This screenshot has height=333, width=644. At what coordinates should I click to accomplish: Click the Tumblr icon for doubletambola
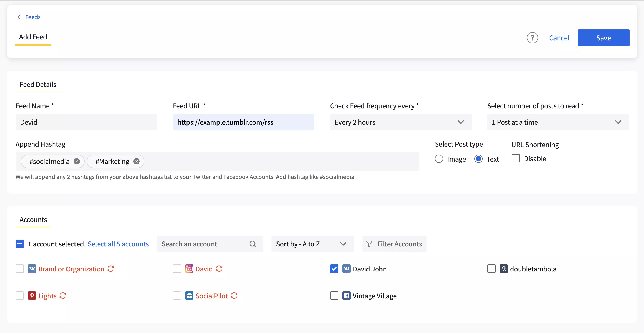[504, 269]
